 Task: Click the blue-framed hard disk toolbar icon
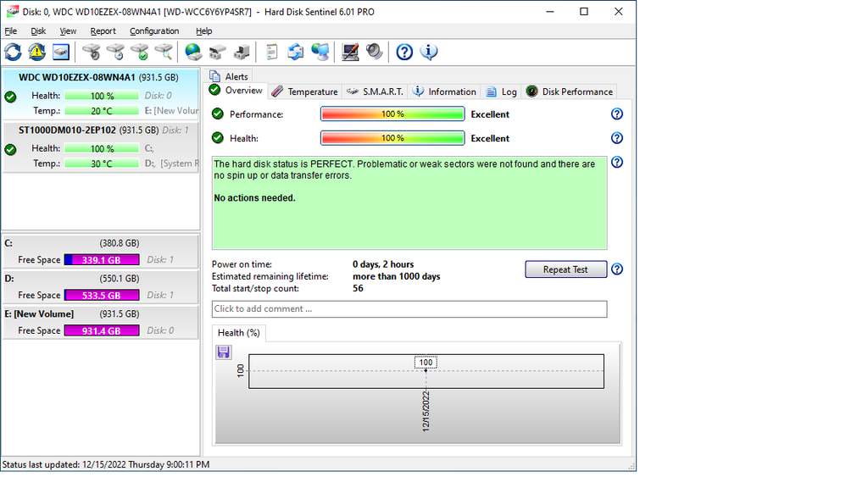pos(61,52)
